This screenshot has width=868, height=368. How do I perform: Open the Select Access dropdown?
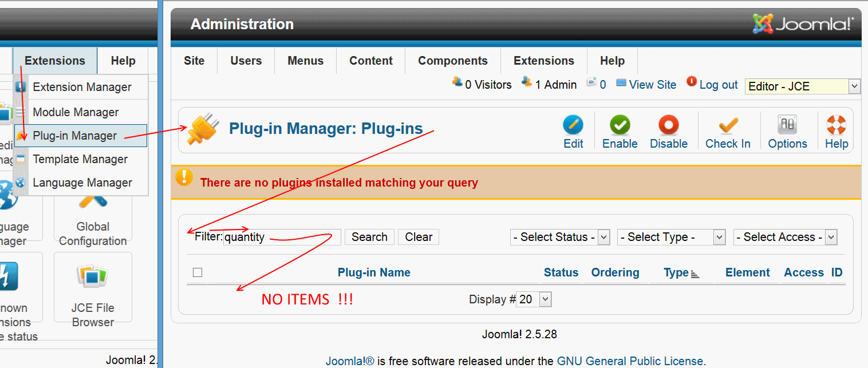click(785, 237)
